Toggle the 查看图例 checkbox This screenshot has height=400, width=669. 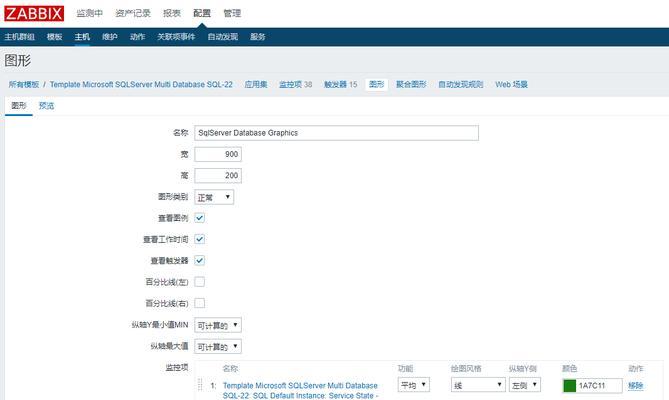click(x=200, y=218)
